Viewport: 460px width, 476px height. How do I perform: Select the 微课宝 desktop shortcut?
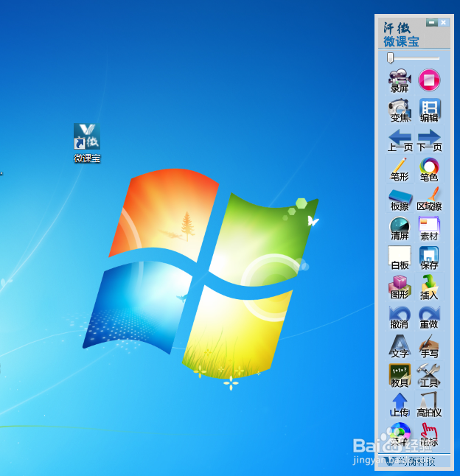coord(87,143)
